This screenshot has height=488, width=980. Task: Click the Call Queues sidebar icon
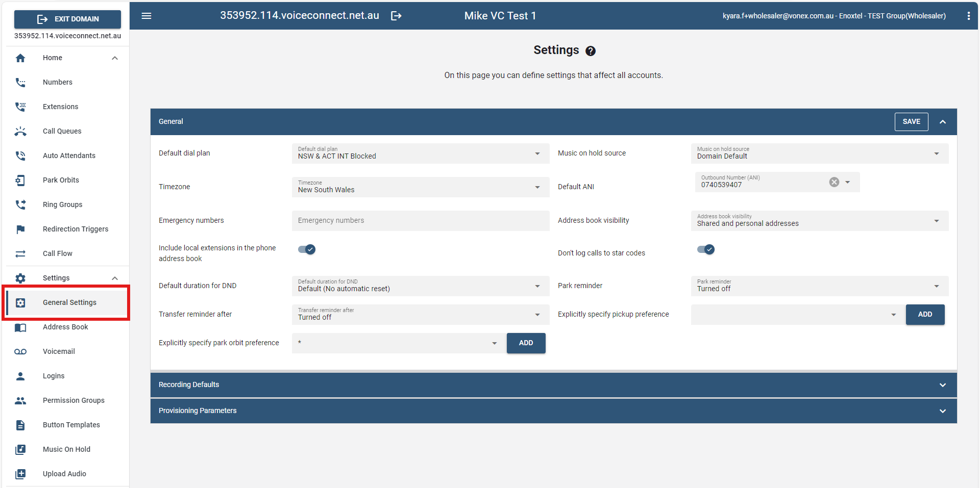coord(20,131)
